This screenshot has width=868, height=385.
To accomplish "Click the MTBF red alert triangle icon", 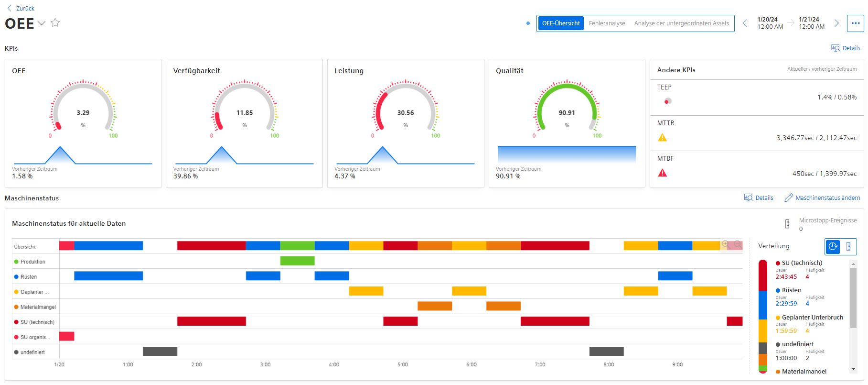I will point(662,173).
